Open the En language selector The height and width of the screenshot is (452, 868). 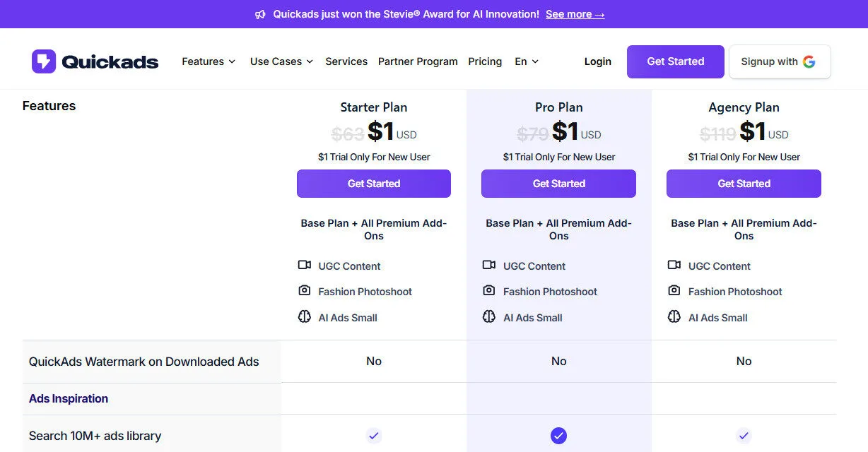click(x=526, y=61)
